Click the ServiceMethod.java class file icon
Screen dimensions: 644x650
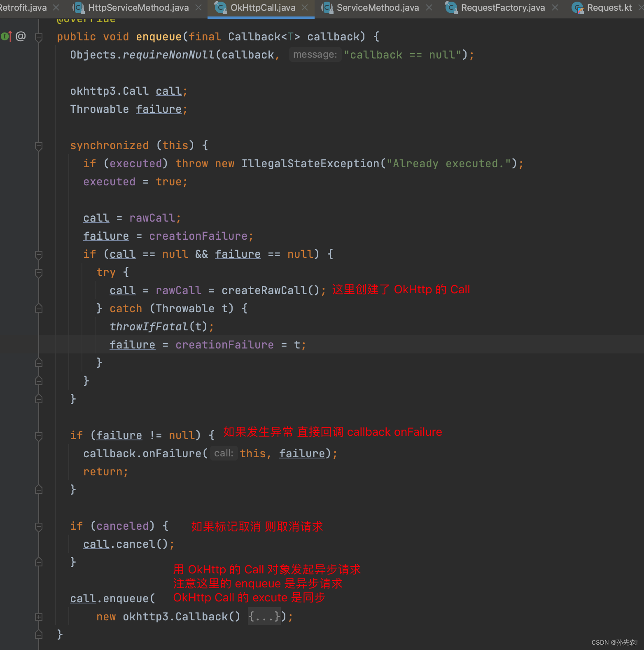pos(327,8)
